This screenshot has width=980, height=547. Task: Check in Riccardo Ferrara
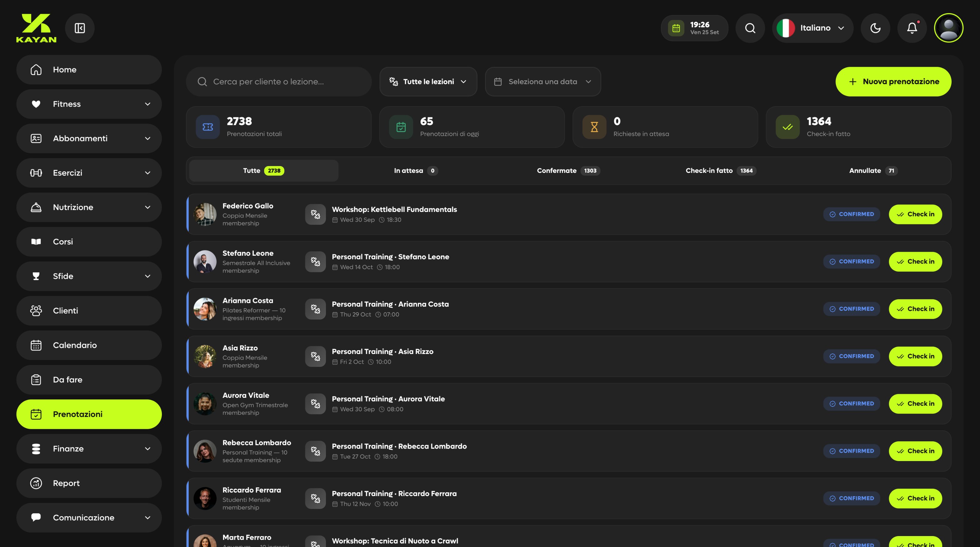click(915, 499)
